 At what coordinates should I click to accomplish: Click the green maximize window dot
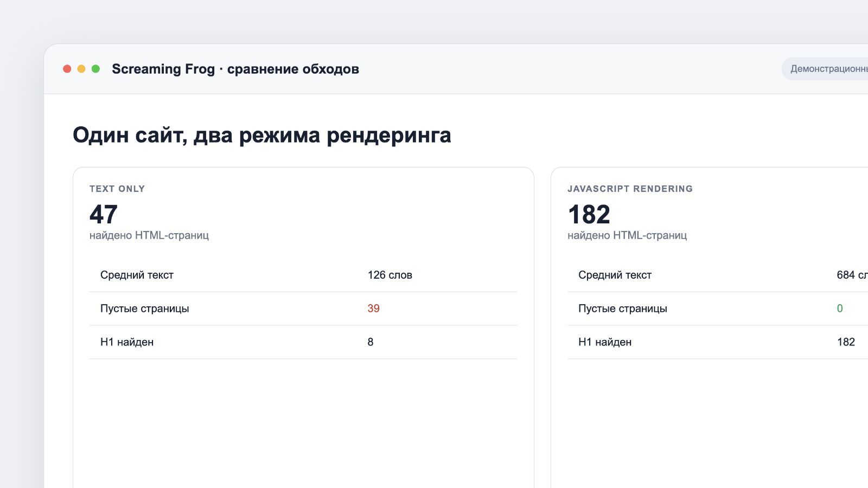click(95, 69)
